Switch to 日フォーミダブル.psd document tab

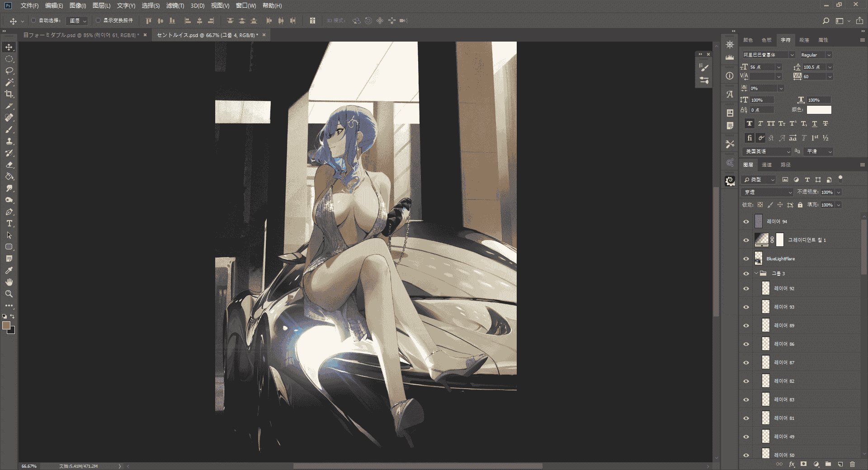click(x=81, y=35)
